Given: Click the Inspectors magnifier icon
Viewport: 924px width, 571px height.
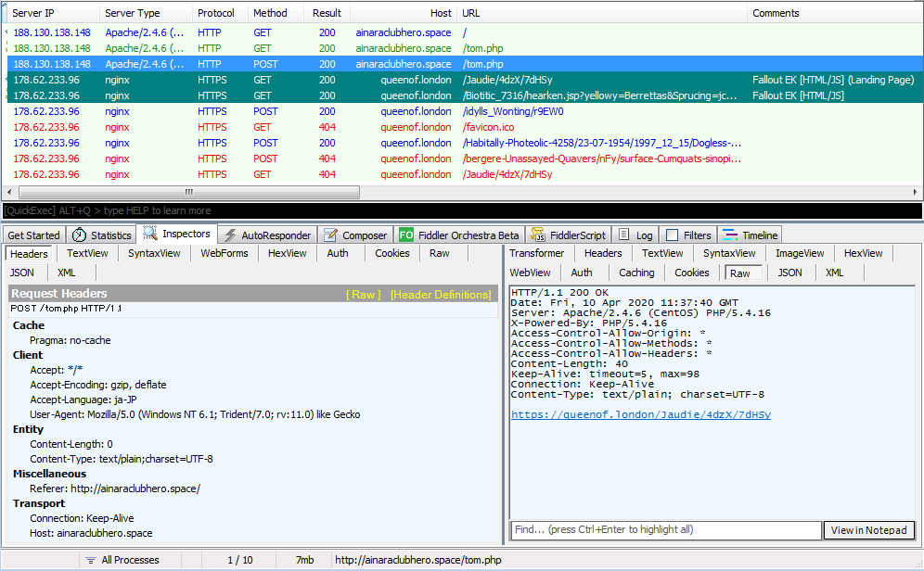Looking at the screenshot, I should point(149,233).
